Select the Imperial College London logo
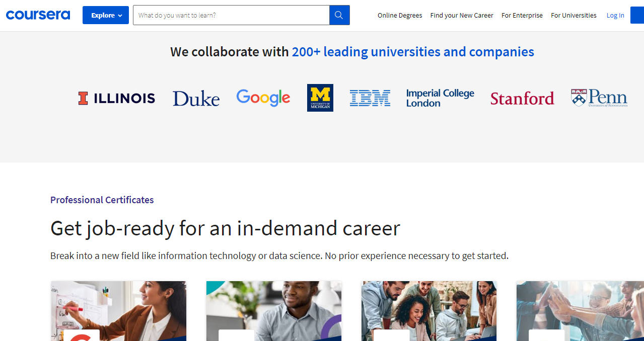 point(440,98)
